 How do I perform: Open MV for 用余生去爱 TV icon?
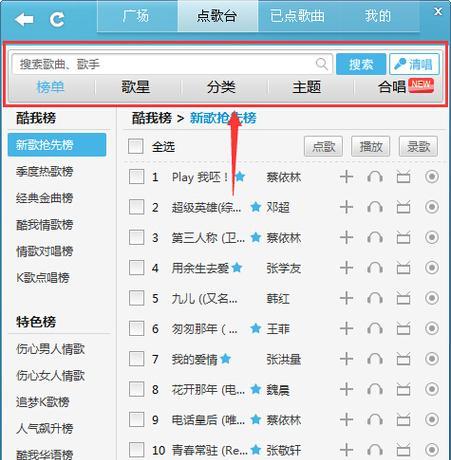point(403,268)
